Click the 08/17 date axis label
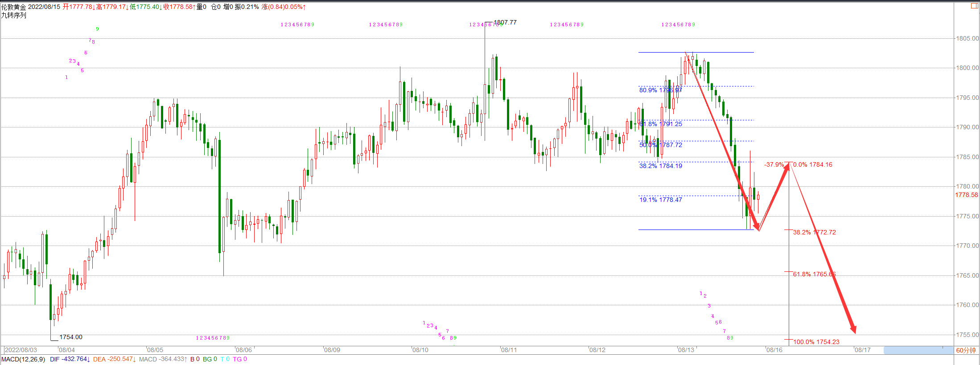980x365 pixels. pyautogui.click(x=863, y=350)
